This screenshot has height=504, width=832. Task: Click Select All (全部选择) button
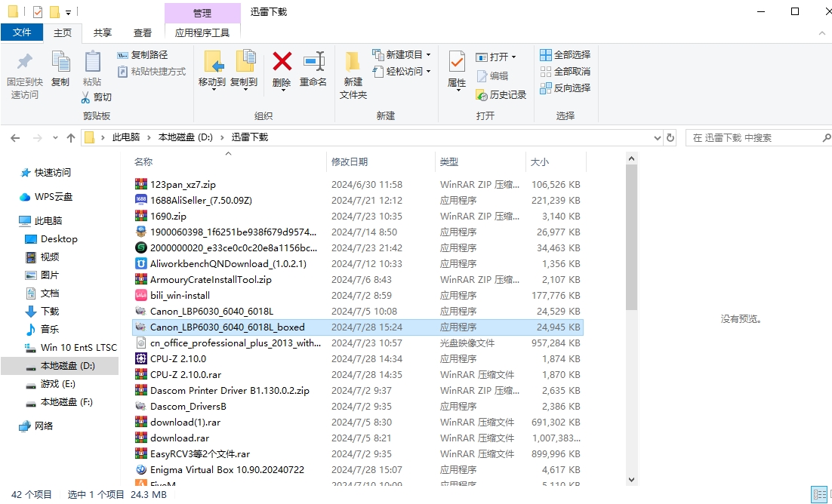[565, 54]
